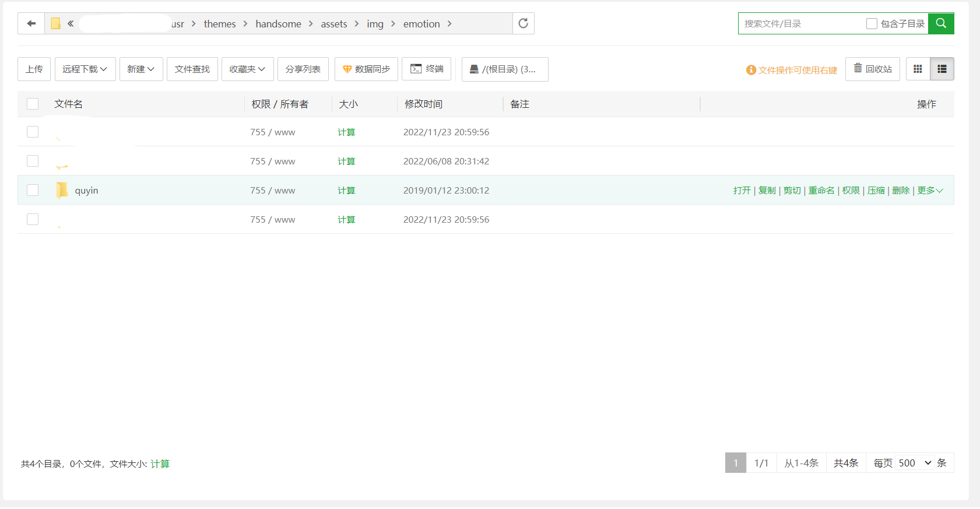The width and height of the screenshot is (980, 509).
Task: Open the quyin folder icon
Action: coord(62,190)
